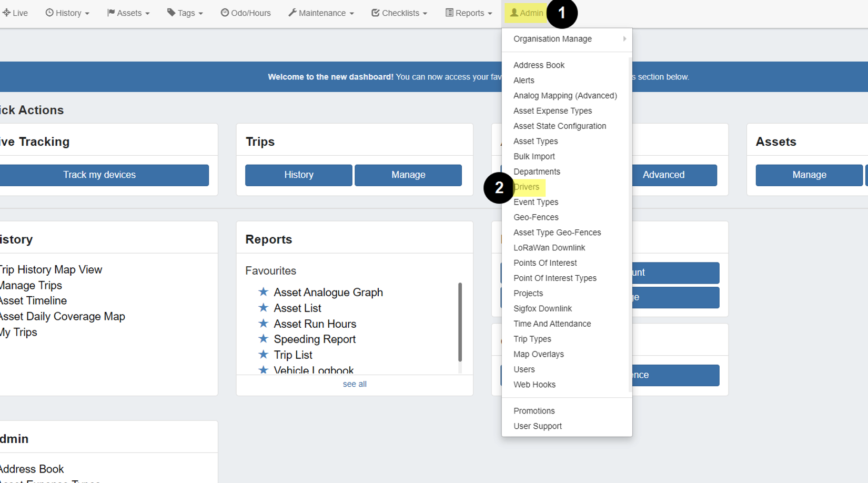Click the Reports list icon

click(x=449, y=13)
